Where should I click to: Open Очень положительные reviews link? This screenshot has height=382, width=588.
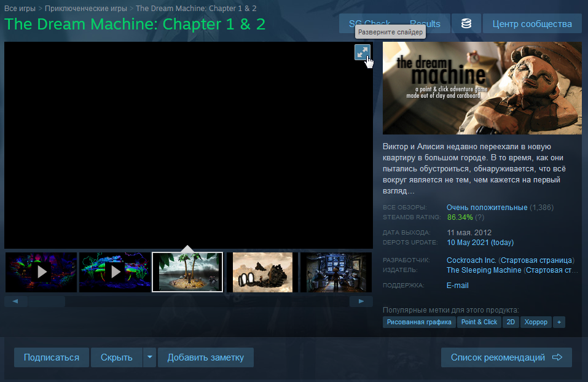point(487,208)
